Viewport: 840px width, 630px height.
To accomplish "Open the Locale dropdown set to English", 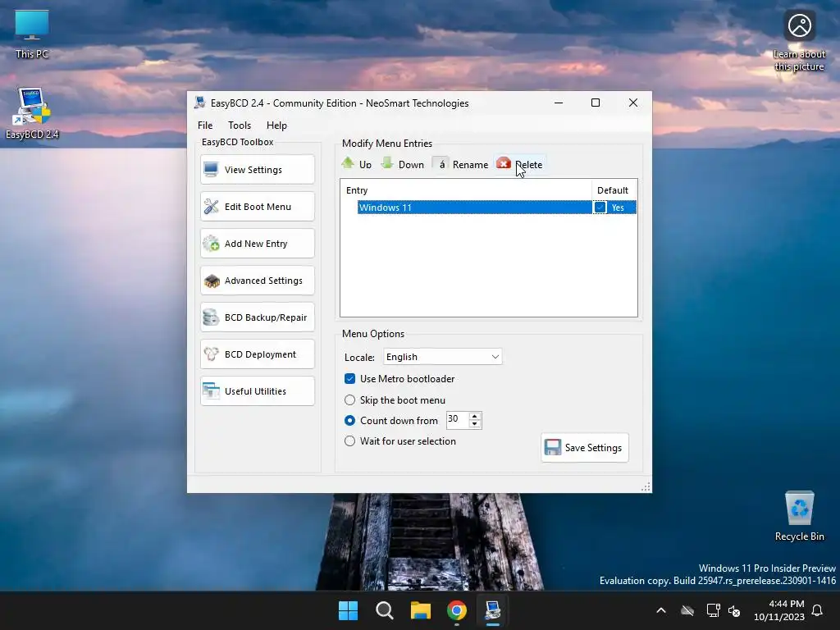I will [x=442, y=357].
